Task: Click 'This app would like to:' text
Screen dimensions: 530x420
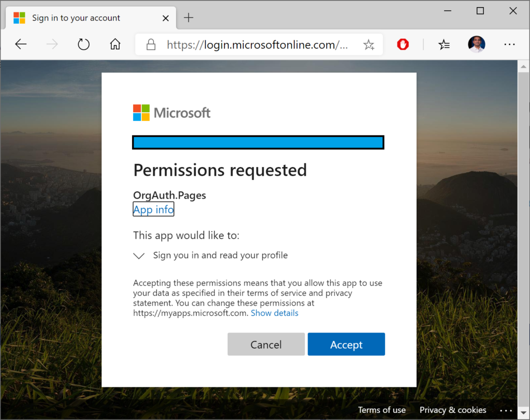Action: (x=186, y=235)
